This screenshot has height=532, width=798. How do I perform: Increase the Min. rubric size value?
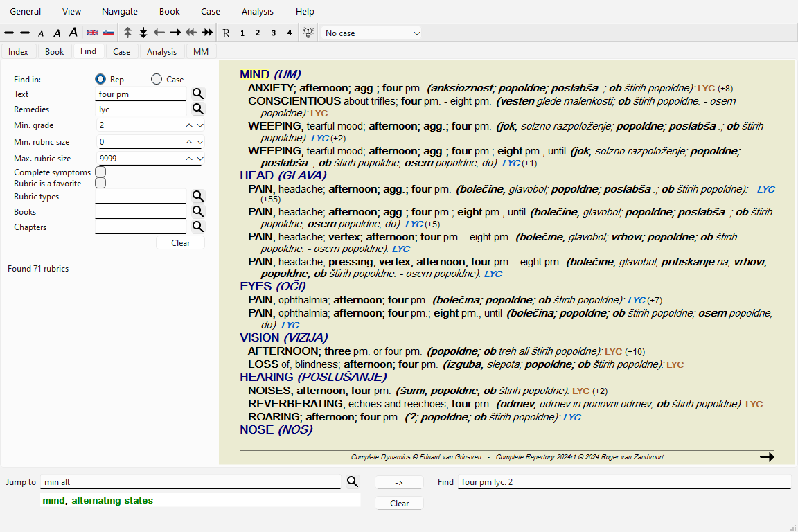coord(189,142)
